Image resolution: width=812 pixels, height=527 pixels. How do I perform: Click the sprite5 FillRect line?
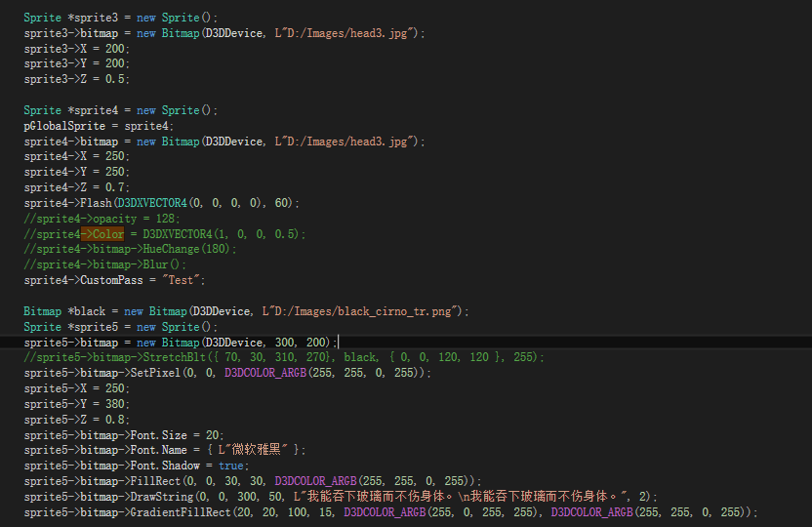point(253,481)
